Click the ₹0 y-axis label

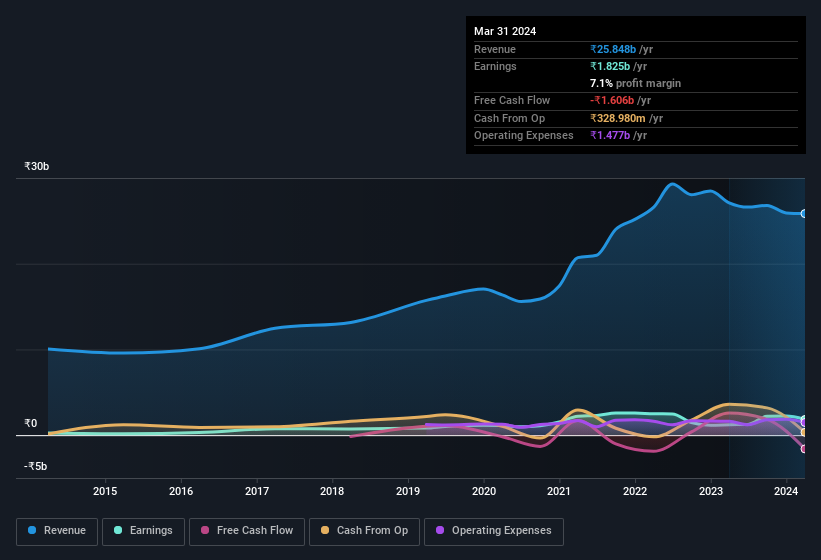pyautogui.click(x=31, y=423)
